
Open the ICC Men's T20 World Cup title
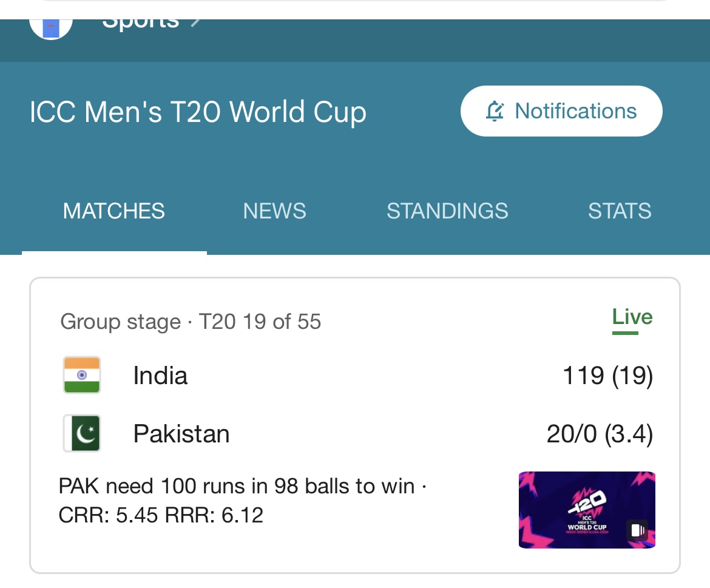coord(198,112)
